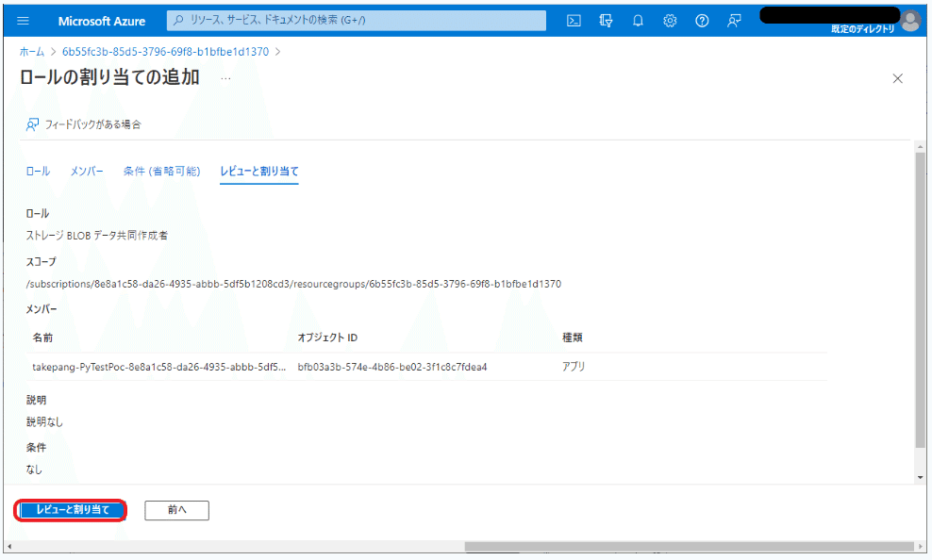Close the role assignment pane with X

click(897, 78)
